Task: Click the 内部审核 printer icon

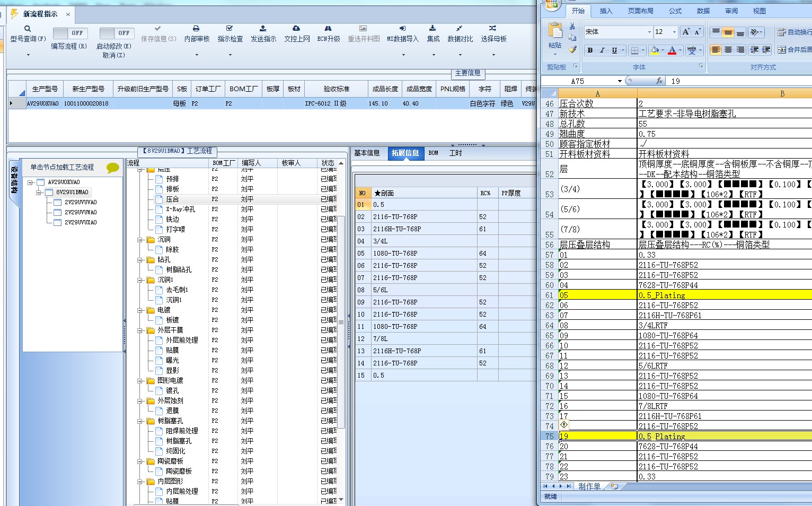Action: coord(196,29)
